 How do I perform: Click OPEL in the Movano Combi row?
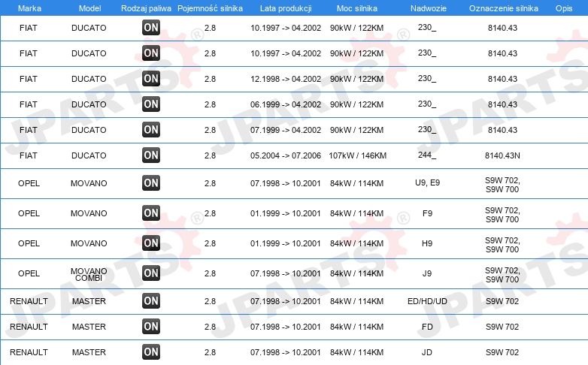pos(29,273)
